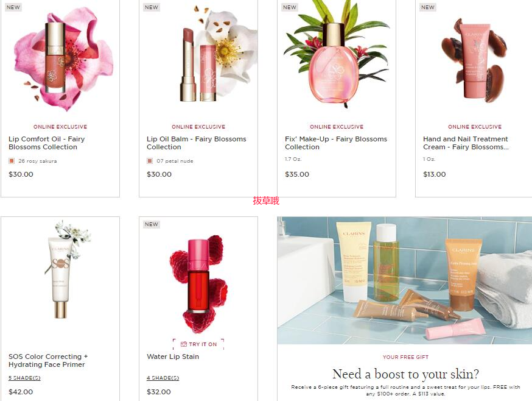Open the Lip Oil Balm product image
The width and height of the screenshot is (532, 401).
click(217, 54)
